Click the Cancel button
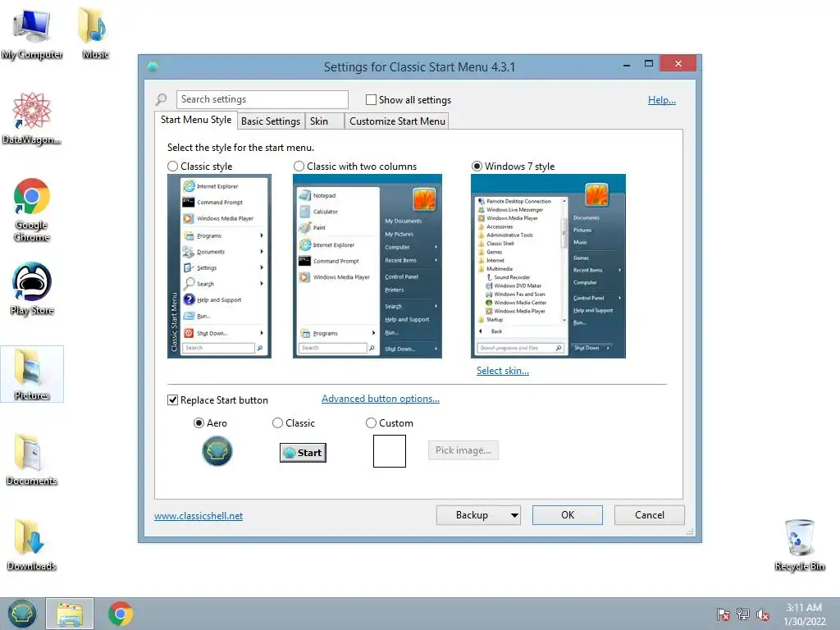Viewport: 840px width, 630px height. 650,515
